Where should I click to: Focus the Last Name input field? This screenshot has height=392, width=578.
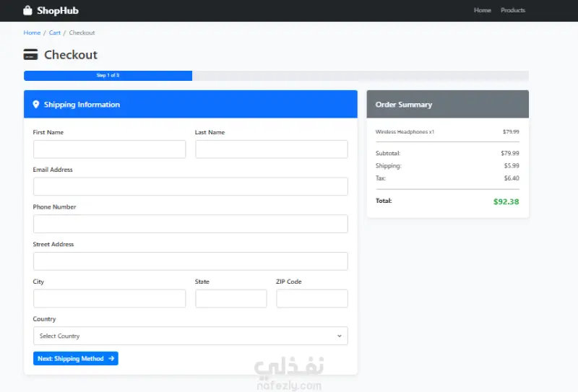[272, 149]
